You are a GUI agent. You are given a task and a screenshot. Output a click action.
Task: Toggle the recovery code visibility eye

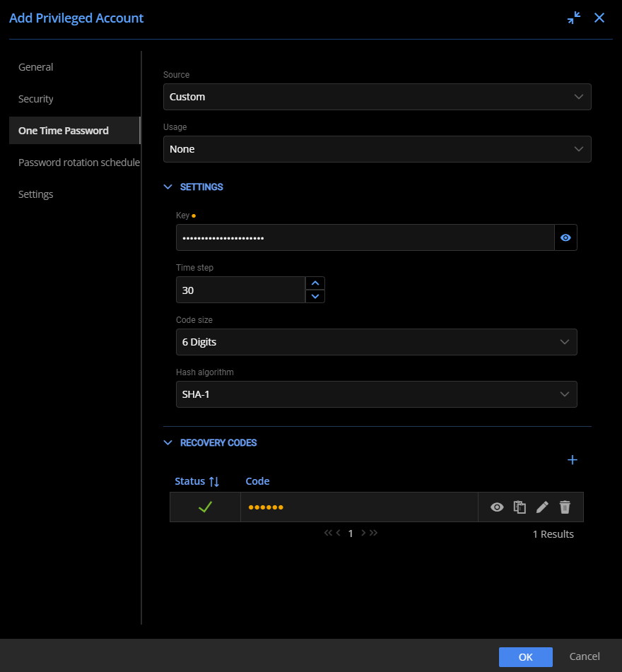click(497, 507)
